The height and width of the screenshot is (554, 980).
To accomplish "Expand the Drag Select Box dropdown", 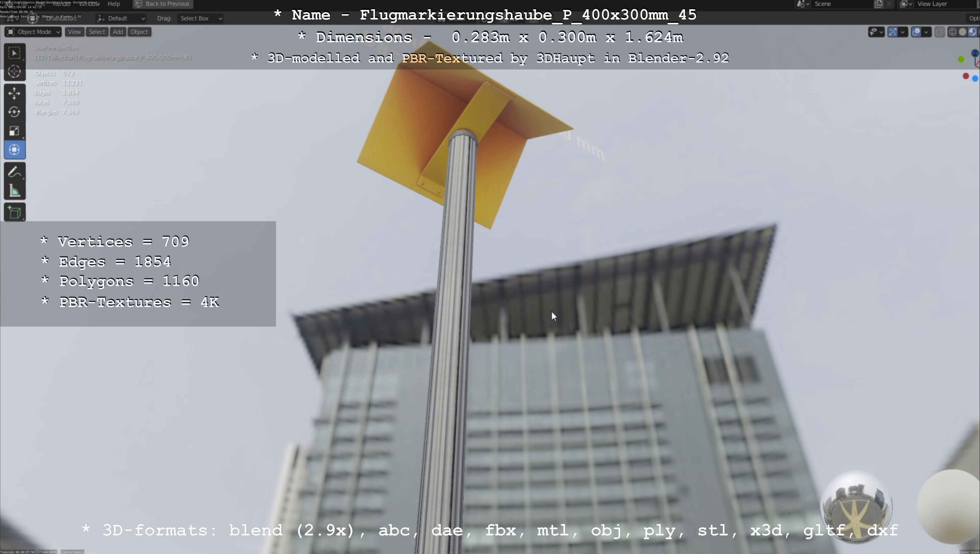I will point(200,18).
